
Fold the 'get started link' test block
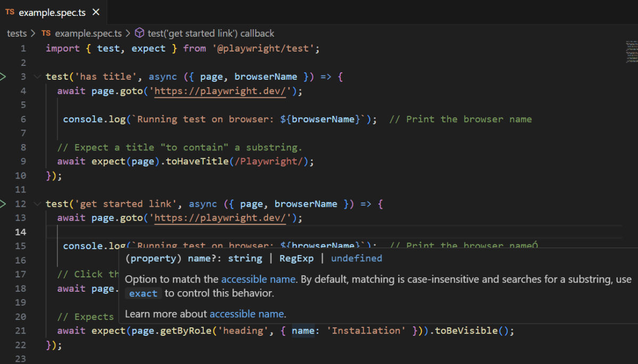(x=37, y=204)
